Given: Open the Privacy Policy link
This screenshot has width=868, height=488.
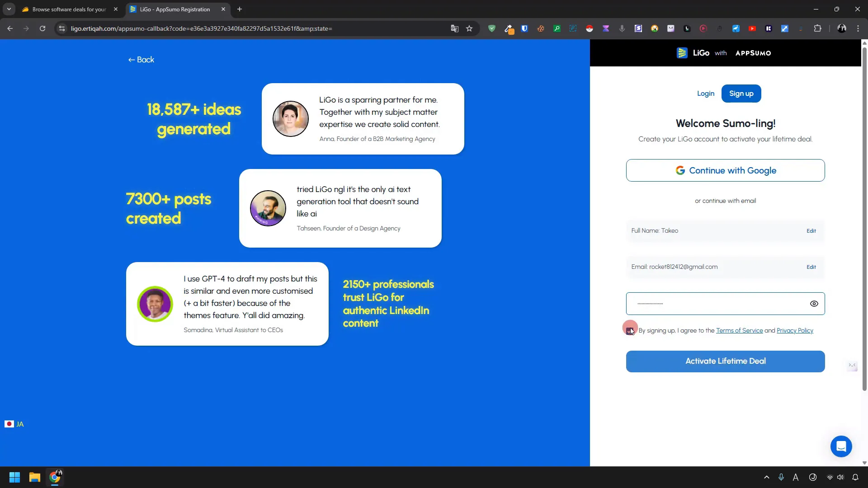Looking at the screenshot, I should pyautogui.click(x=795, y=331).
